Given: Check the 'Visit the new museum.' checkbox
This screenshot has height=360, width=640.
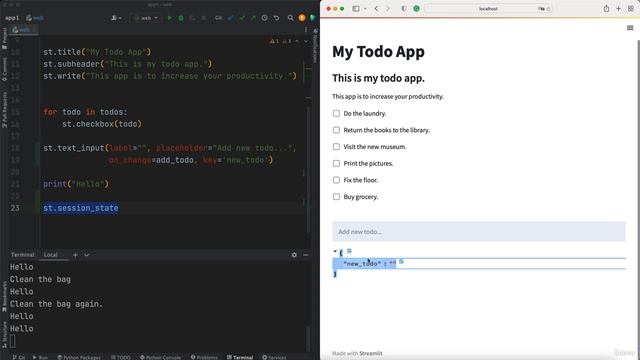Looking at the screenshot, I should pyautogui.click(x=336, y=147).
